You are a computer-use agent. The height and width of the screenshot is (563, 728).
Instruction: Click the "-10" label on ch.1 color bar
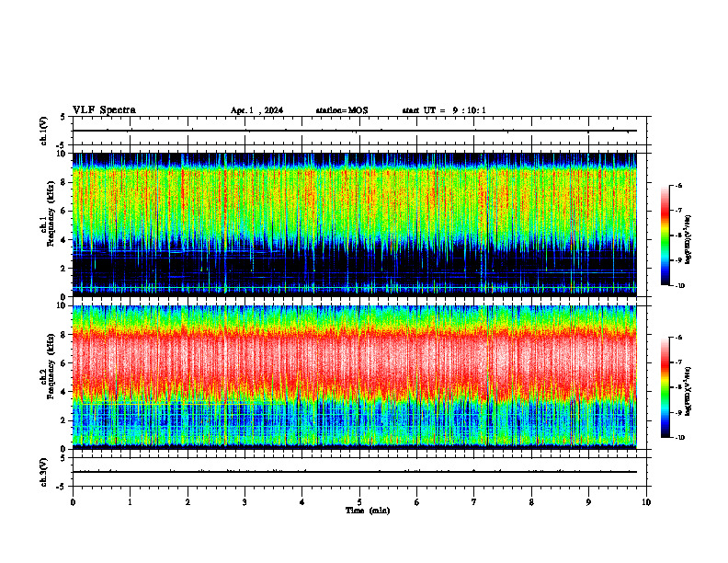point(679,286)
